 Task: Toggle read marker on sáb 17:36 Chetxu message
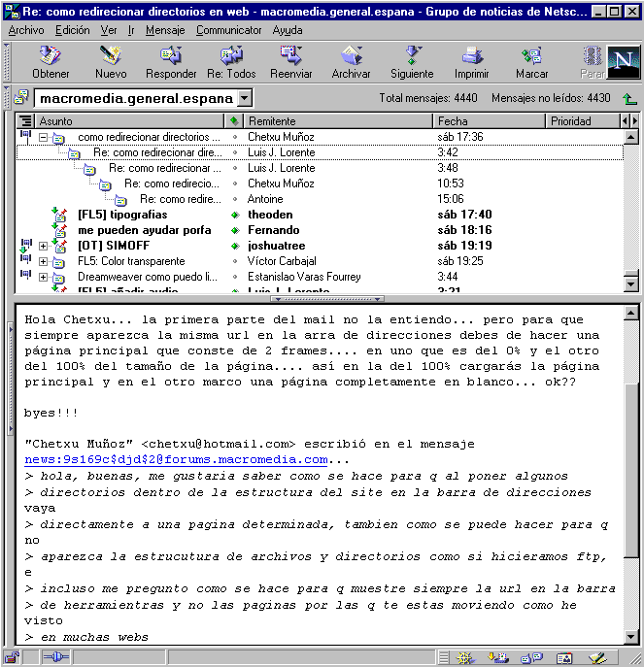pyautogui.click(x=235, y=137)
